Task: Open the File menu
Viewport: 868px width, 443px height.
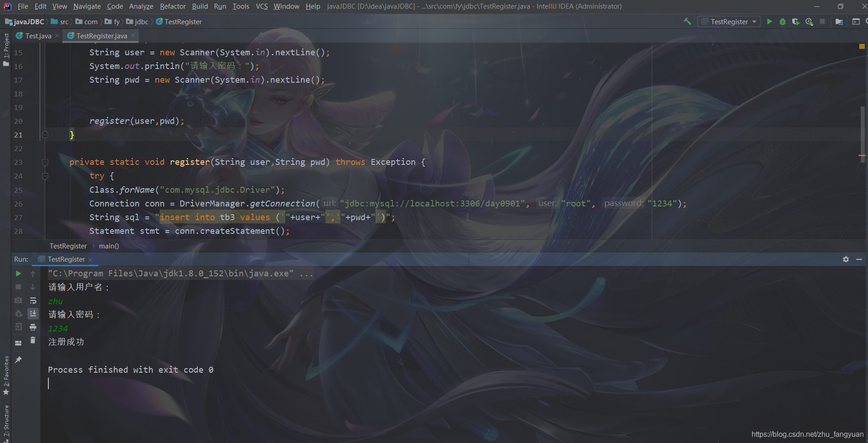Action: 23,6
